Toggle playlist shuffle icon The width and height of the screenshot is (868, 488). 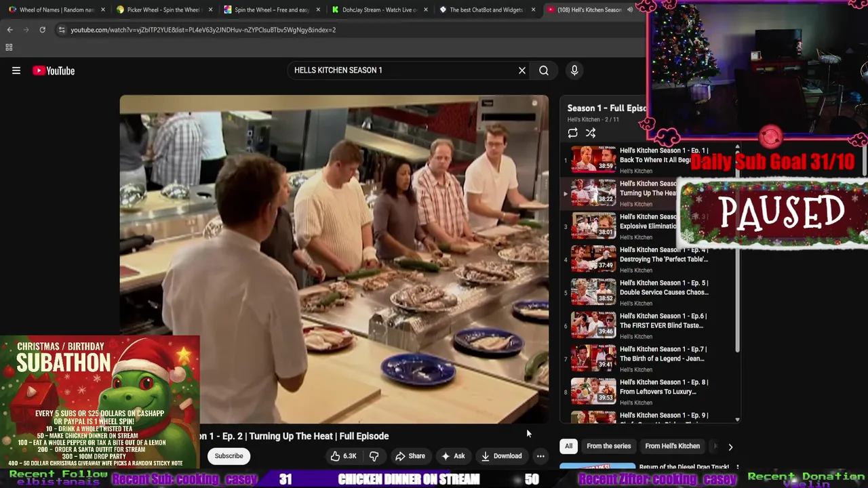coord(591,133)
